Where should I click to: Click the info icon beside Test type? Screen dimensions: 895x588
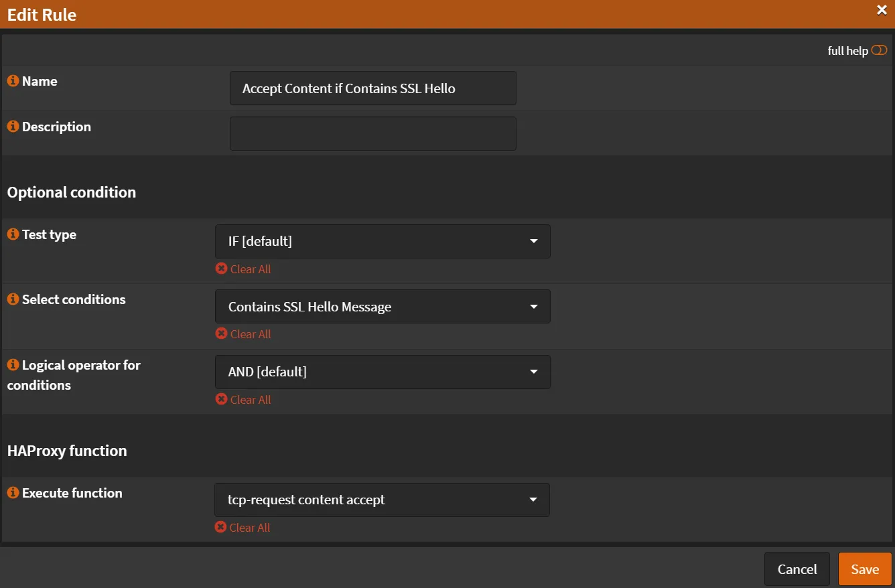click(x=12, y=234)
